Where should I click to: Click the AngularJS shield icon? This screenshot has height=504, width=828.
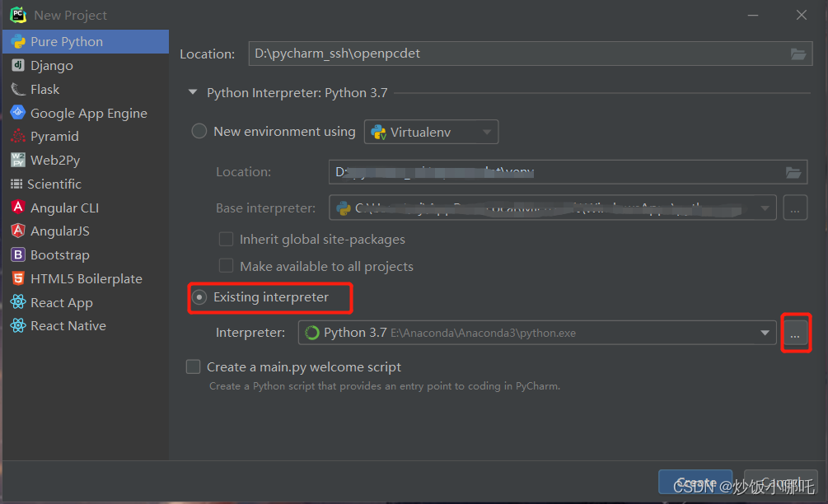[18, 231]
